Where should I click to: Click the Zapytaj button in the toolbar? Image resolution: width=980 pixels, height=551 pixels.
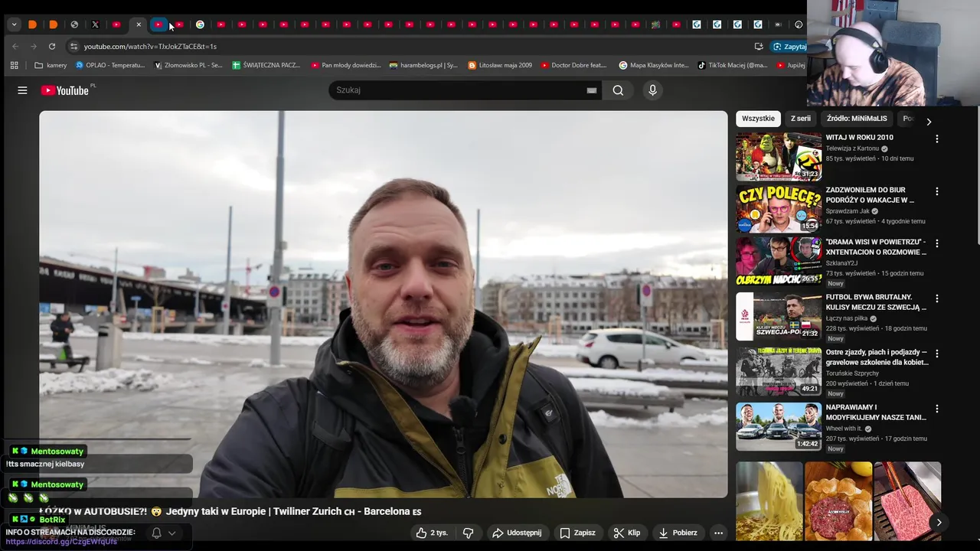pos(789,46)
